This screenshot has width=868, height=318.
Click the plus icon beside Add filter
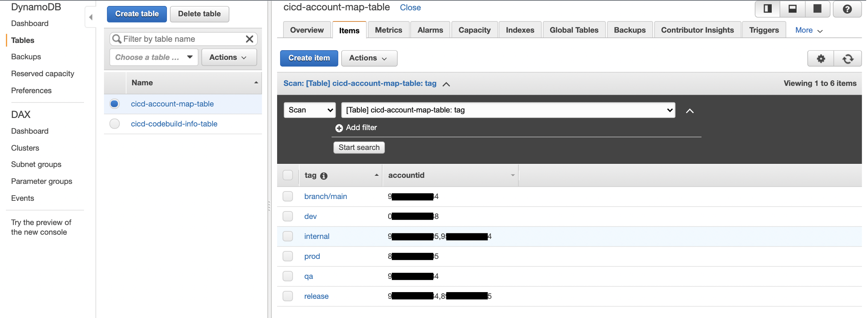339,128
